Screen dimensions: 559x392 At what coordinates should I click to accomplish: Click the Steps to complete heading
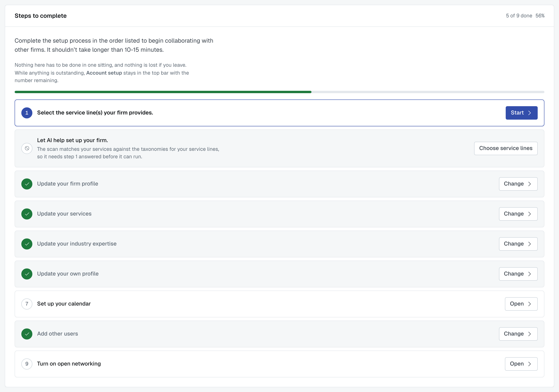pyautogui.click(x=41, y=16)
